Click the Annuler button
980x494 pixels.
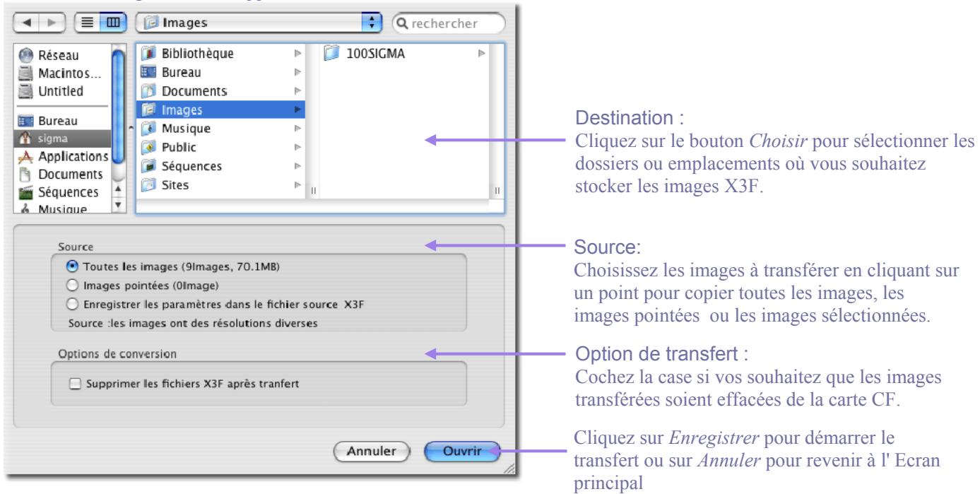[x=372, y=450]
